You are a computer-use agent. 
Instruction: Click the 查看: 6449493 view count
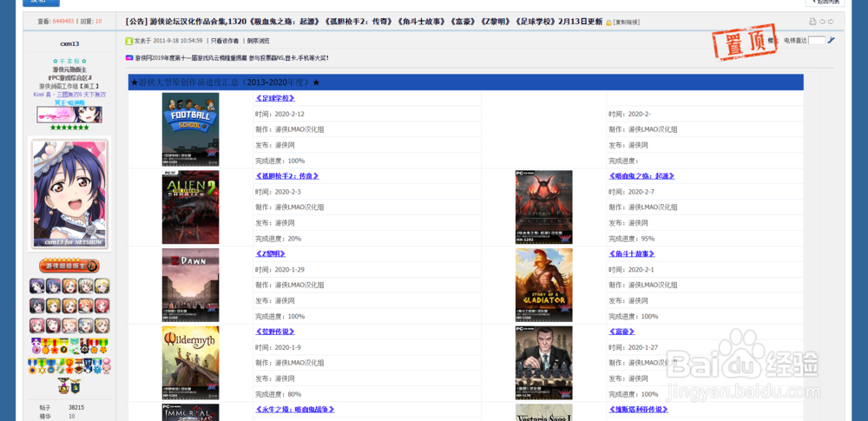click(x=56, y=22)
